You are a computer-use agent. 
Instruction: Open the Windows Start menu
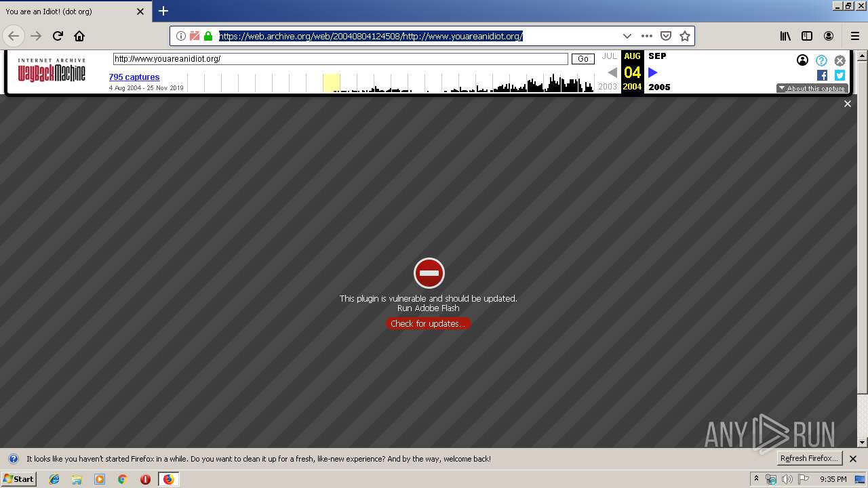(x=18, y=479)
